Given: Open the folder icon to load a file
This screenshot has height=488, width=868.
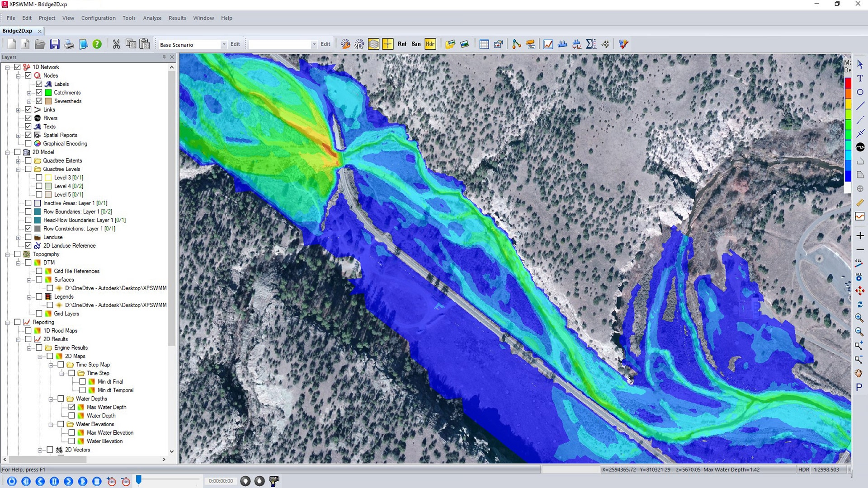Looking at the screenshot, I should 40,44.
